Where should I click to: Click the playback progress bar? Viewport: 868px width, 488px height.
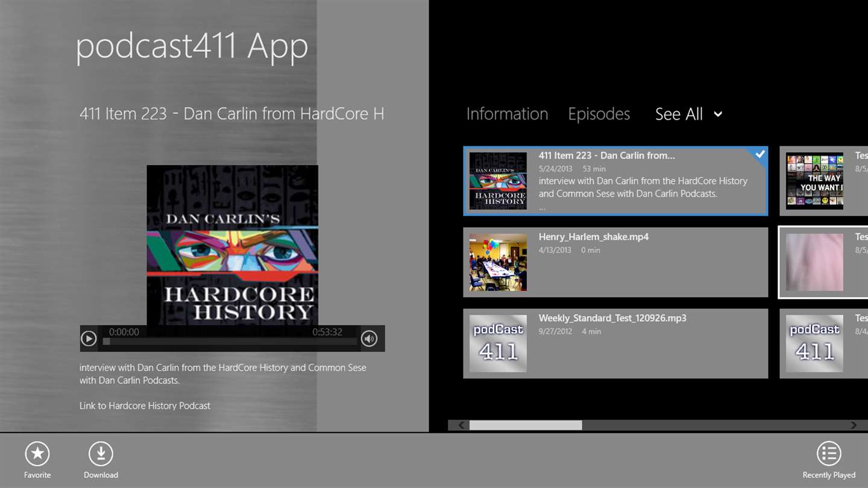tap(230, 342)
